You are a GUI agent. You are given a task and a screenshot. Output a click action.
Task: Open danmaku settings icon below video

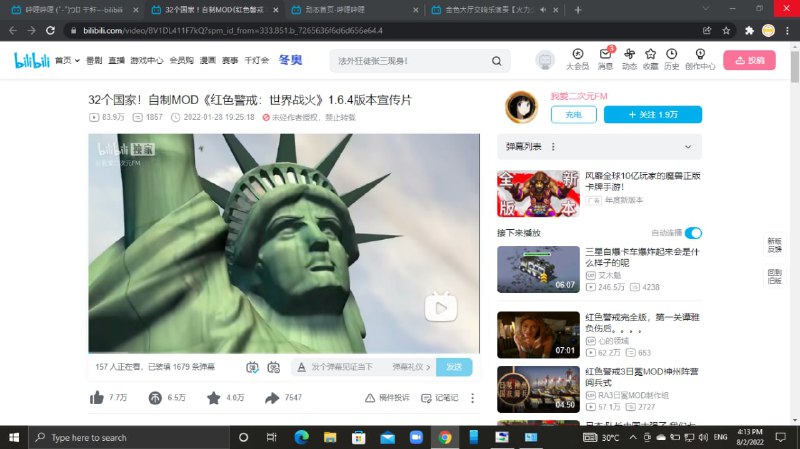tap(273, 367)
